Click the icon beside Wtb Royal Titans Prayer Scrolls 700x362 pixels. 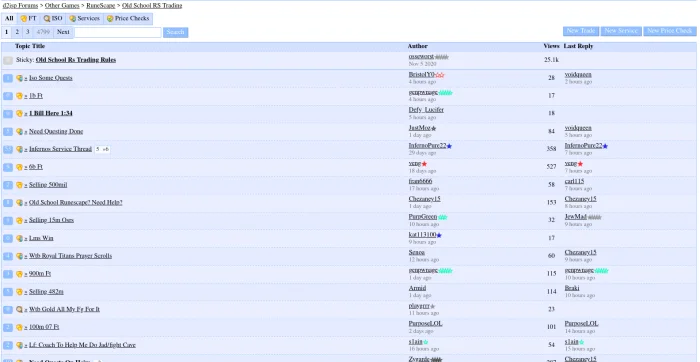(19, 256)
